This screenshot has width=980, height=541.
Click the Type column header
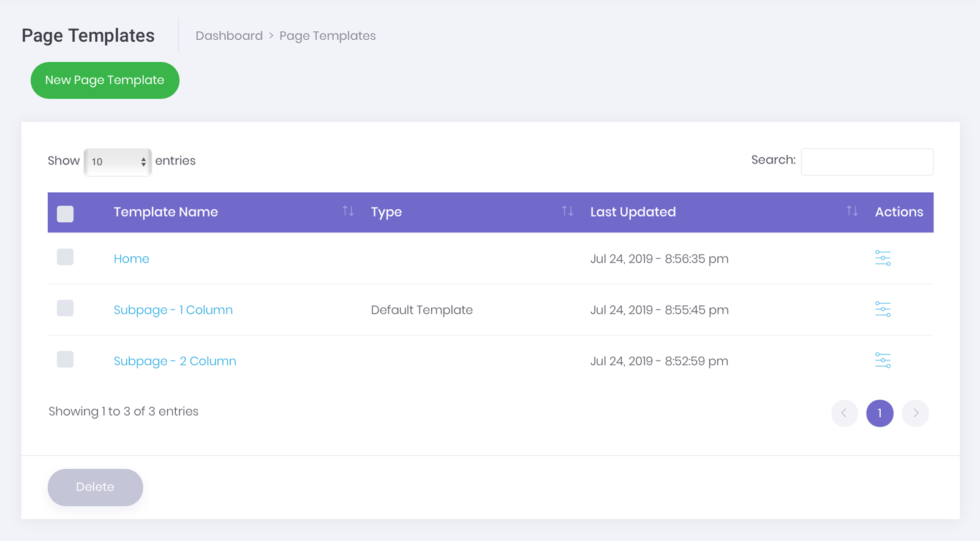pos(386,212)
